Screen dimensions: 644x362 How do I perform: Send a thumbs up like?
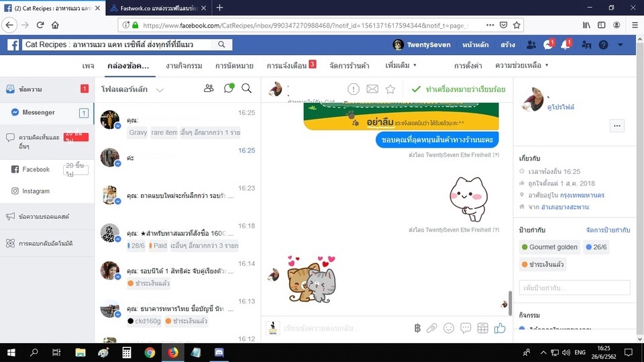pyautogui.click(x=500, y=328)
